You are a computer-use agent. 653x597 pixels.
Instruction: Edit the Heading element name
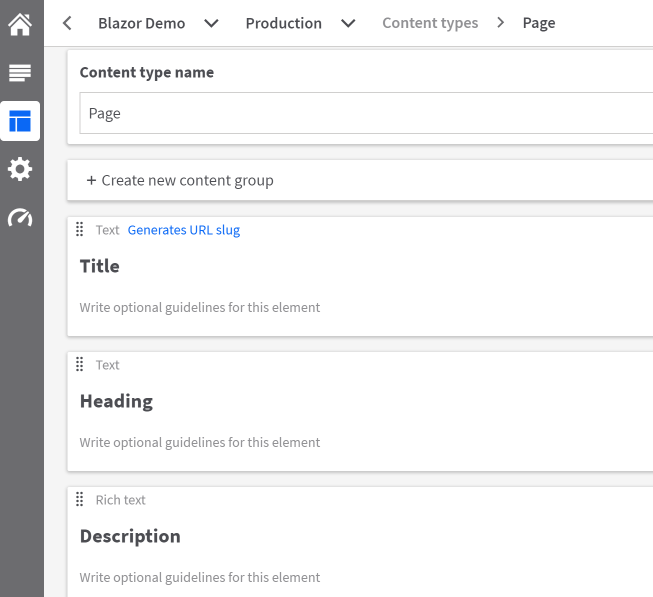(116, 401)
